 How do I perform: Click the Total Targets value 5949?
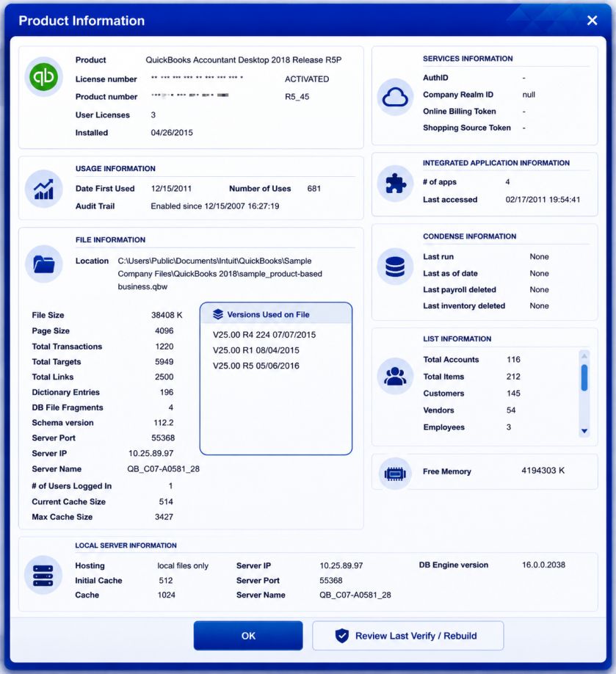click(164, 362)
